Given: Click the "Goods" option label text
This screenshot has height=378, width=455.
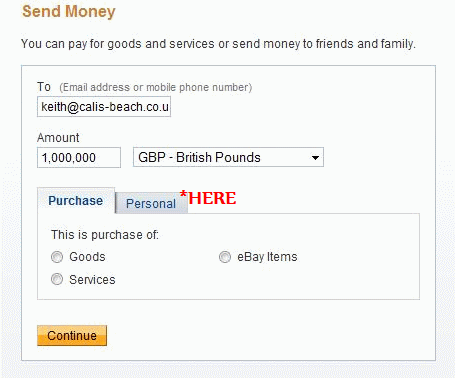Looking at the screenshot, I should (x=87, y=257).
